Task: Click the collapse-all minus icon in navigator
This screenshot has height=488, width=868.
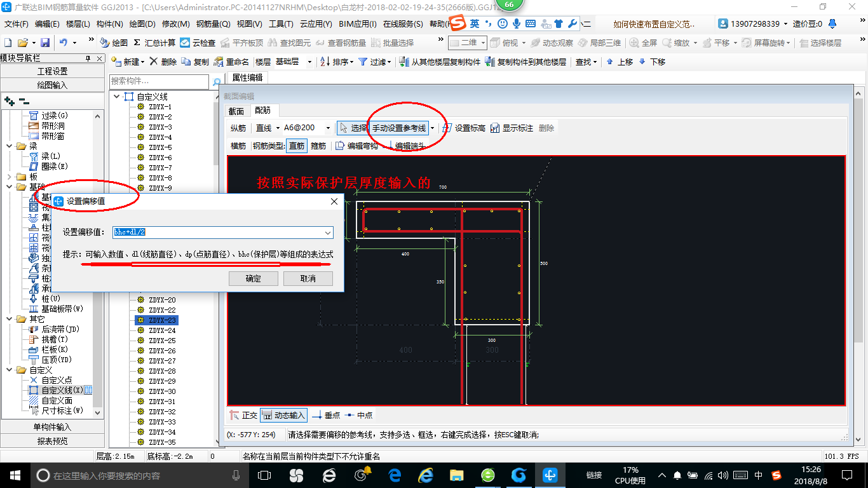Action: point(24,100)
